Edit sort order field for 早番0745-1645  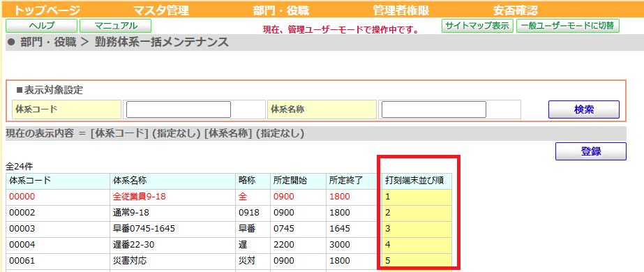coord(417,229)
